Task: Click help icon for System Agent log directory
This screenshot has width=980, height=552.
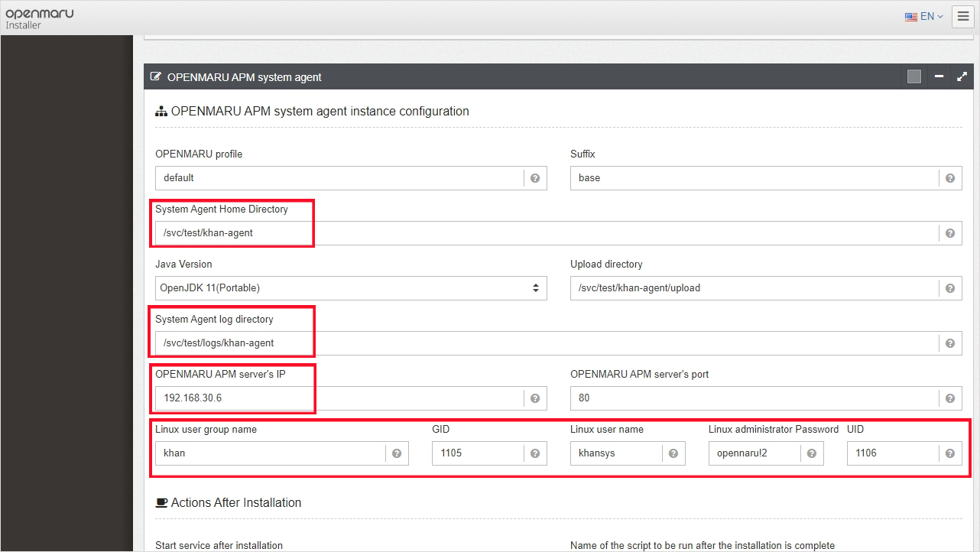Action: [x=949, y=343]
